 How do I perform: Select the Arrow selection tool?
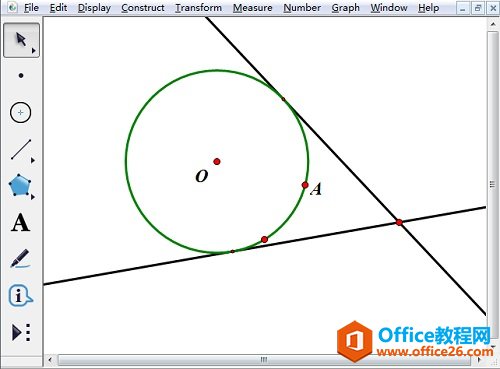click(x=21, y=40)
